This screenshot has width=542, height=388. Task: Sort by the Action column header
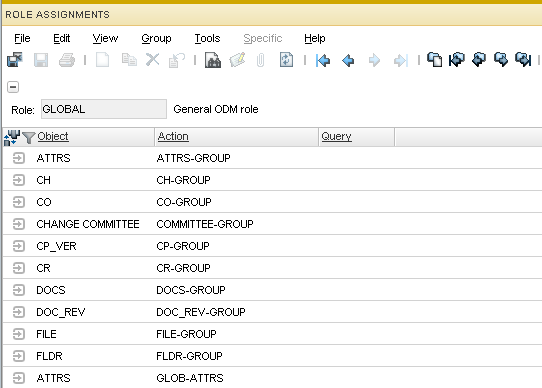click(173, 136)
